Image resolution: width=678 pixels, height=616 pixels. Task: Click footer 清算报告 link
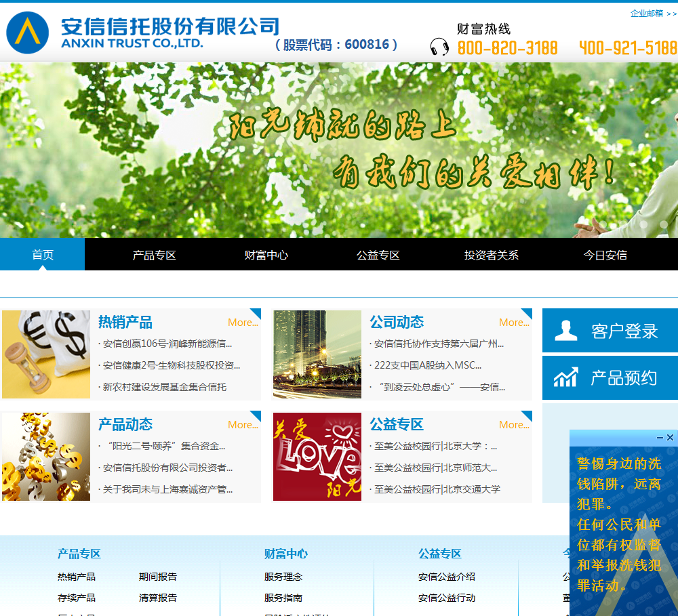(158, 598)
